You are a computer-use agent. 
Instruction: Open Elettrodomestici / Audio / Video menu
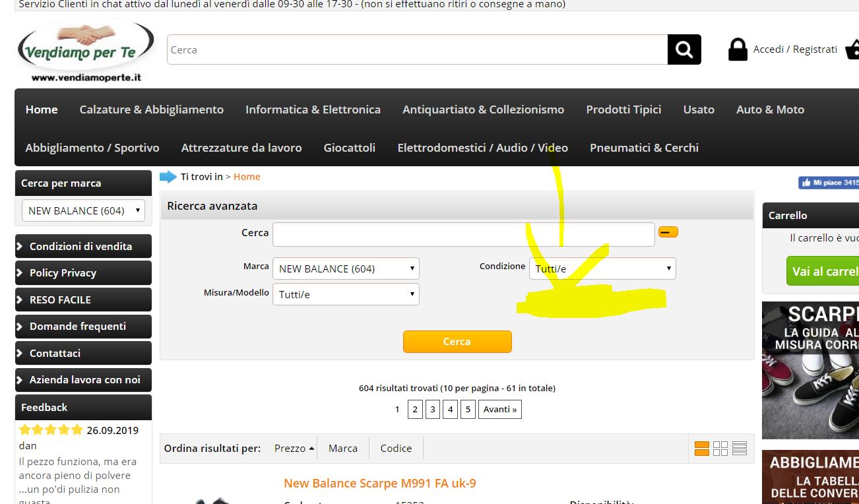pos(482,148)
